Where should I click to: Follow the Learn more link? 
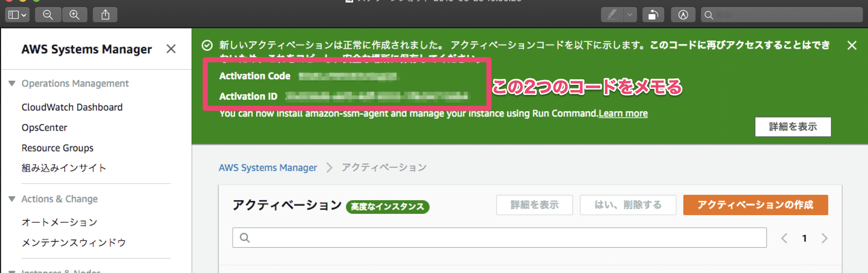(x=623, y=113)
